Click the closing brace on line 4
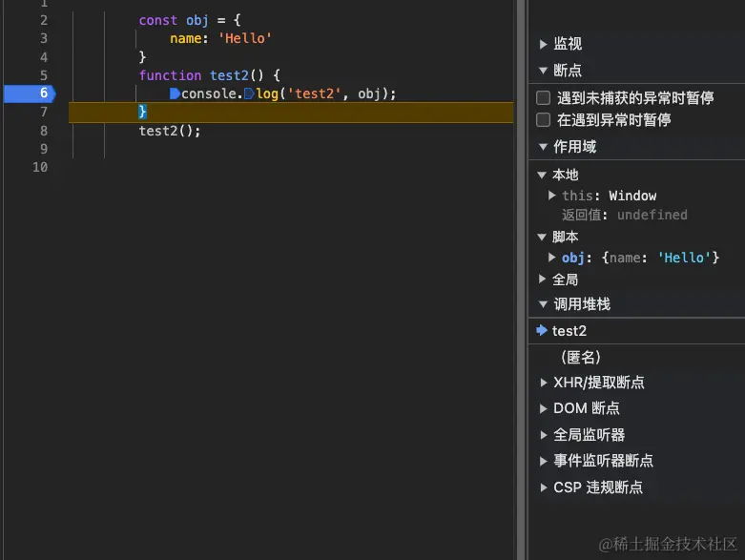Image resolution: width=745 pixels, height=560 pixels. pyautogui.click(x=142, y=57)
